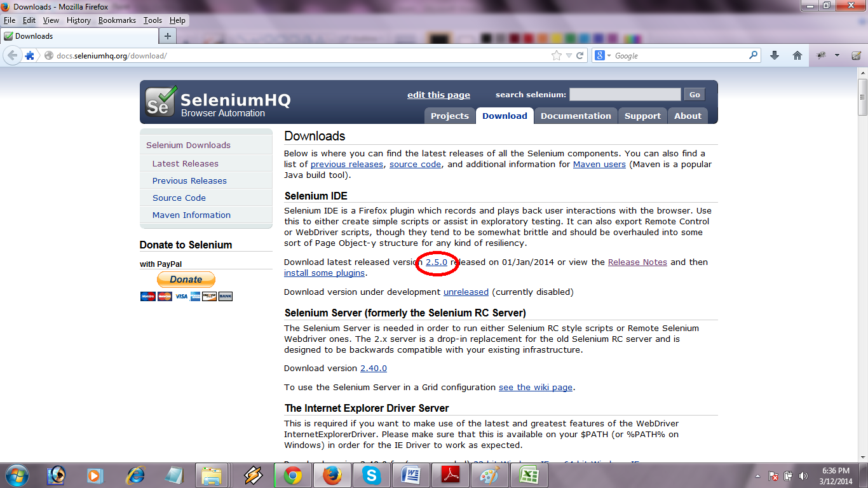This screenshot has width=868, height=488.
Task: Open Previous Releases in the sidebar
Action: pos(189,180)
